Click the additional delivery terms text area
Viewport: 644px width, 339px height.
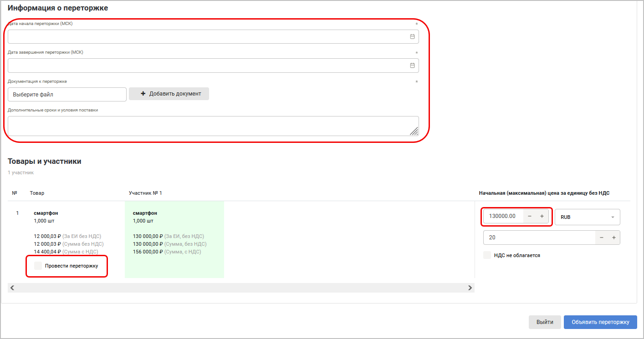point(210,126)
